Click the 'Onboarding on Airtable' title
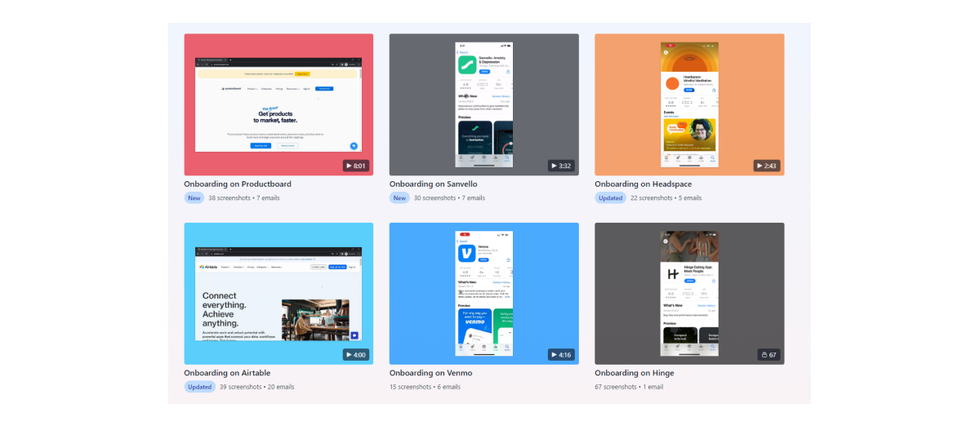 [x=227, y=373]
